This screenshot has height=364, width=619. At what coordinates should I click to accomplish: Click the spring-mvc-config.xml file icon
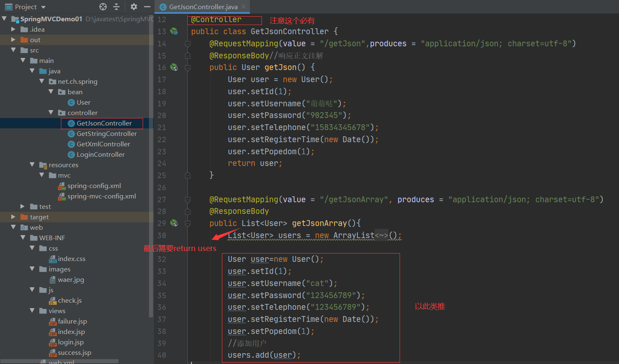[62, 196]
